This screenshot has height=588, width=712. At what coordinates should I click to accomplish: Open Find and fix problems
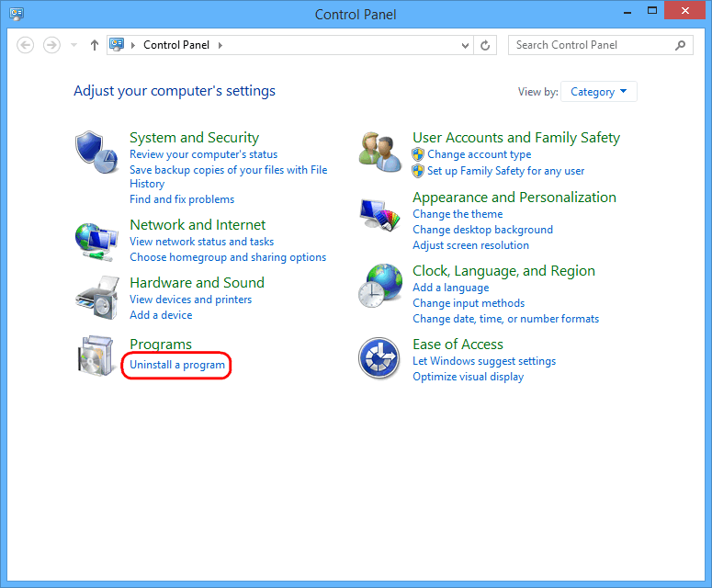click(x=182, y=199)
